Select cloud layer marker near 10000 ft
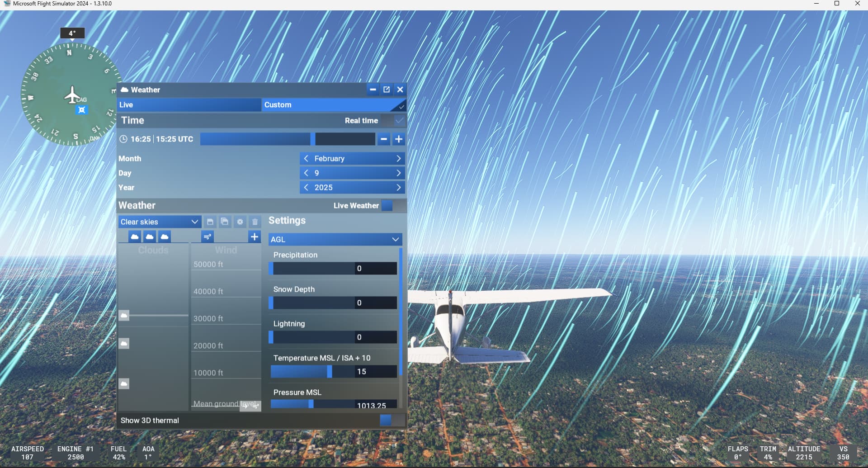This screenshot has height=468, width=868. 124,383
